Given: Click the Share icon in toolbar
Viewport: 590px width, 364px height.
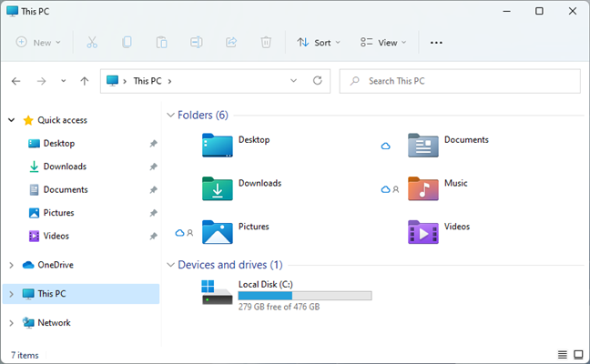Looking at the screenshot, I should pos(231,42).
